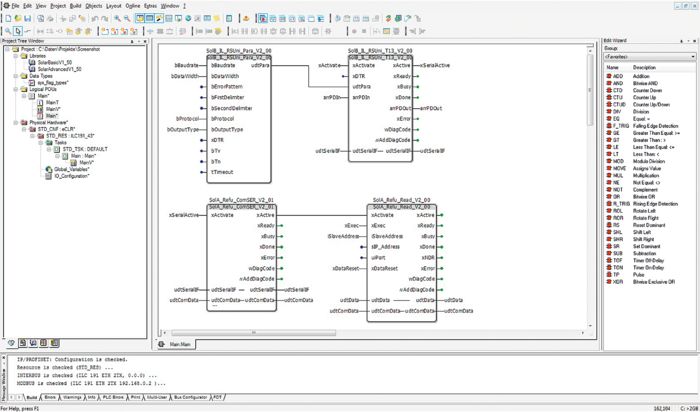Open the Edit menu
This screenshot has width=700, height=412.
(28, 6)
